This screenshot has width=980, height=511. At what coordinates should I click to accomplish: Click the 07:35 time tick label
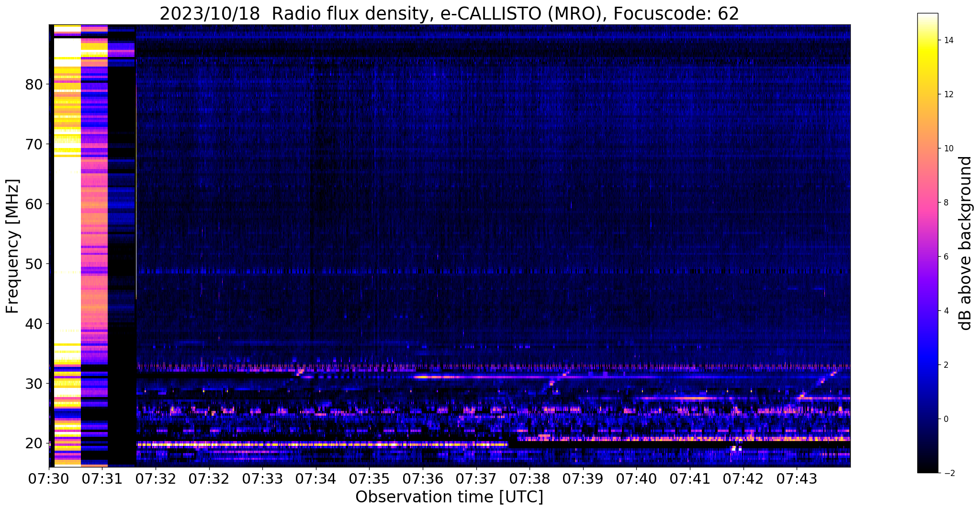tap(369, 478)
